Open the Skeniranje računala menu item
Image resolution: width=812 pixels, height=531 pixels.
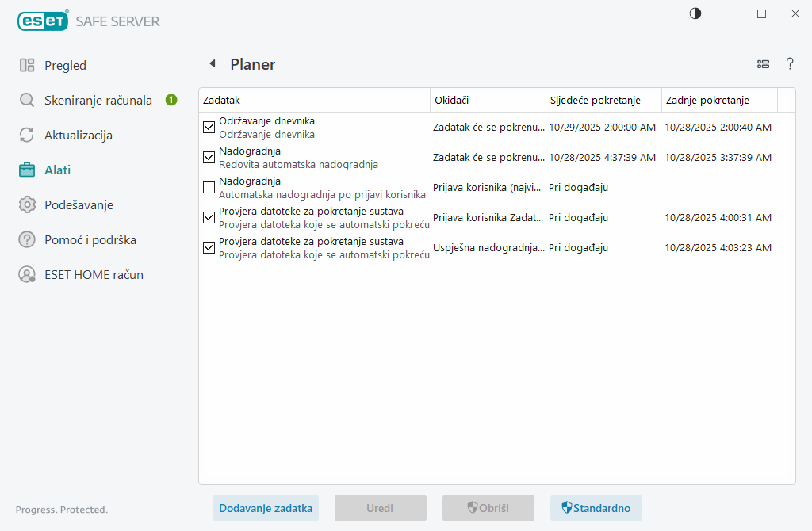point(98,101)
